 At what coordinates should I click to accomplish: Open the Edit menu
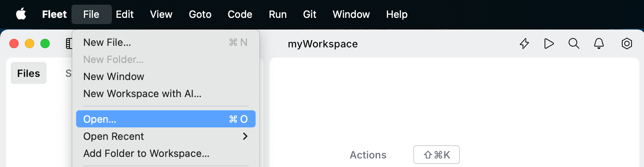click(125, 14)
